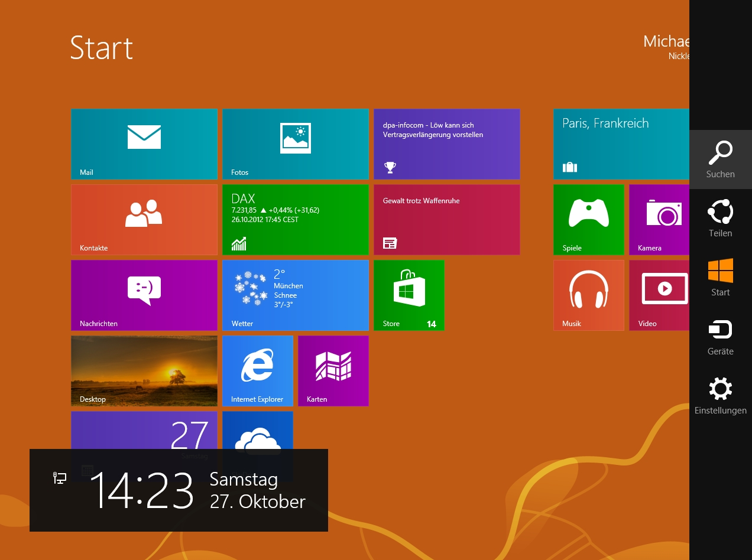Open the DAX finance tile
Viewport: 752px width, 560px height.
[x=296, y=220]
